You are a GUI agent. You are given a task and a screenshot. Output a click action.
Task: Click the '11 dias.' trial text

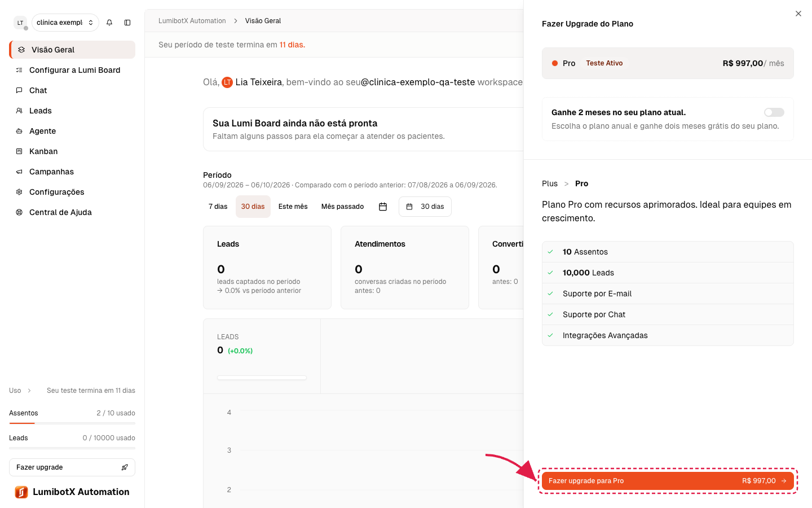[292, 45]
